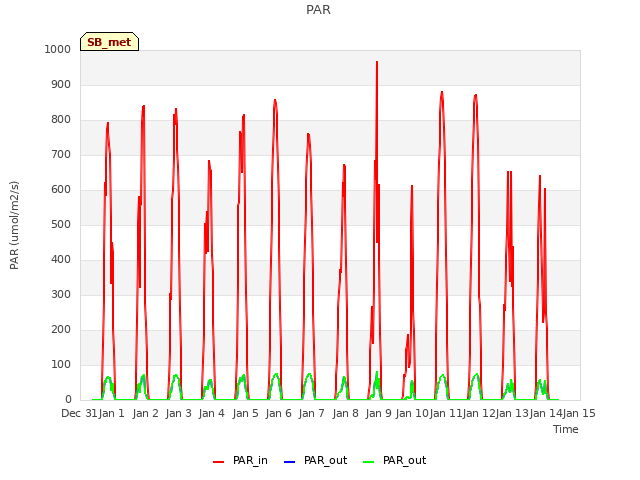This screenshot has width=640, height=480.
Task: Click the Jan 7 x-axis tick label
Action: [311, 413]
